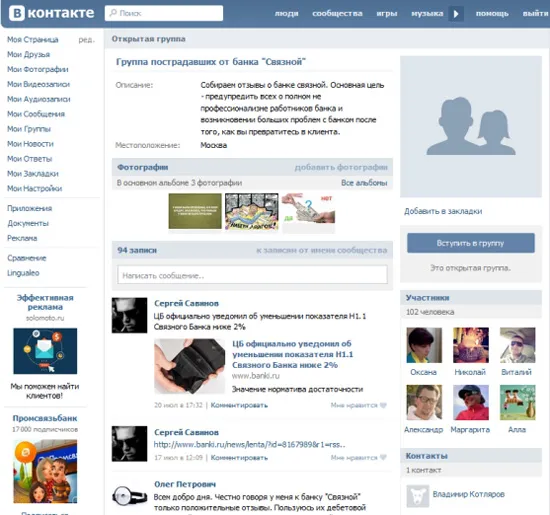Open люди in top menu
The height and width of the screenshot is (515, 550).
(286, 14)
